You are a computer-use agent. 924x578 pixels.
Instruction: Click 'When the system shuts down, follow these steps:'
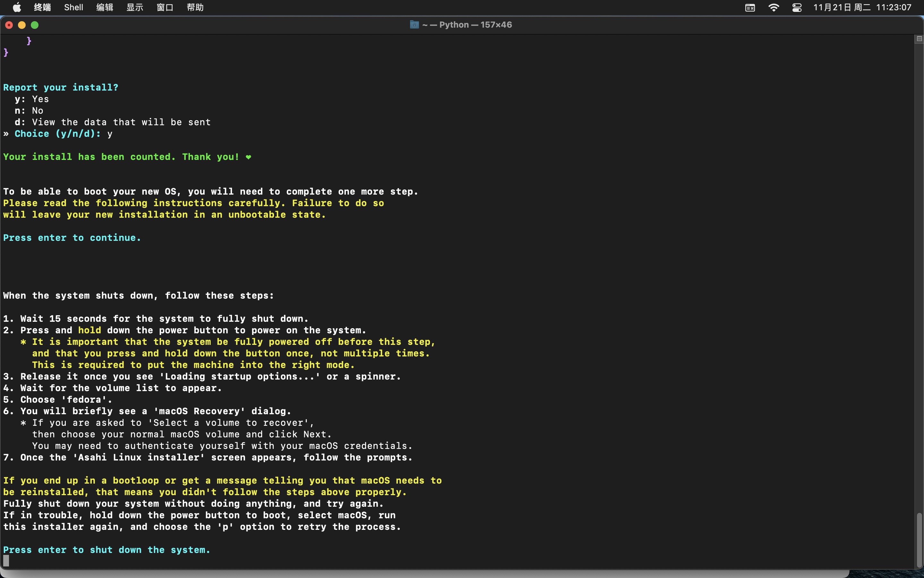click(139, 295)
